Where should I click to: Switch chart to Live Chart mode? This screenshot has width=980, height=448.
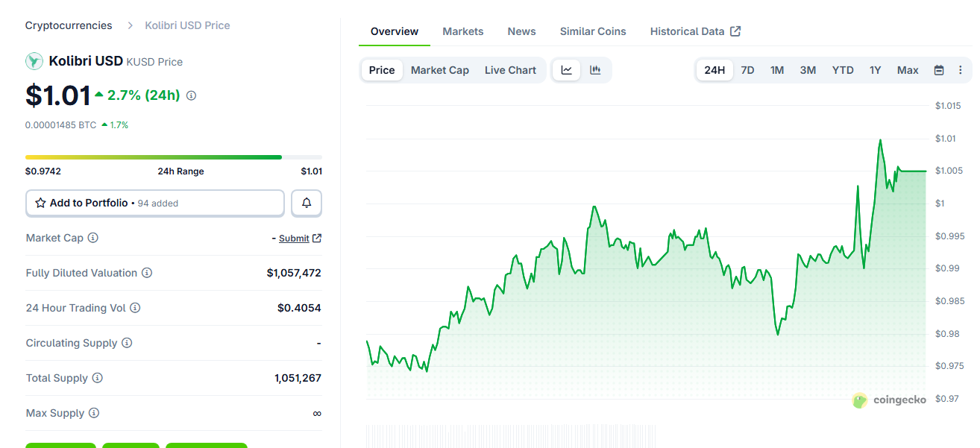pos(510,70)
